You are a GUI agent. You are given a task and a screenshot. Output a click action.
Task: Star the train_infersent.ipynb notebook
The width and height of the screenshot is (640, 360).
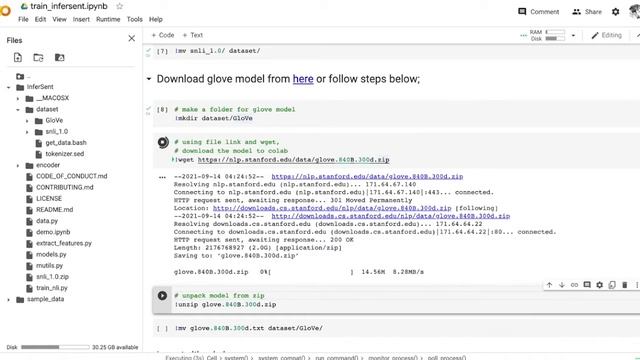[120, 6]
